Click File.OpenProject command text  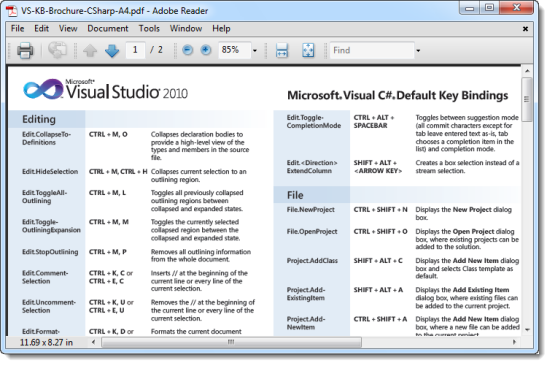[x=312, y=232]
